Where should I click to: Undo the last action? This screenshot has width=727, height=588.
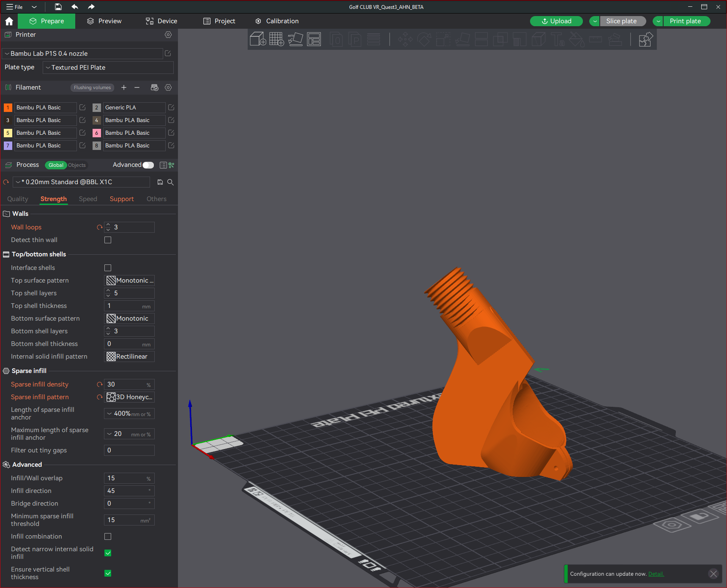75,7
